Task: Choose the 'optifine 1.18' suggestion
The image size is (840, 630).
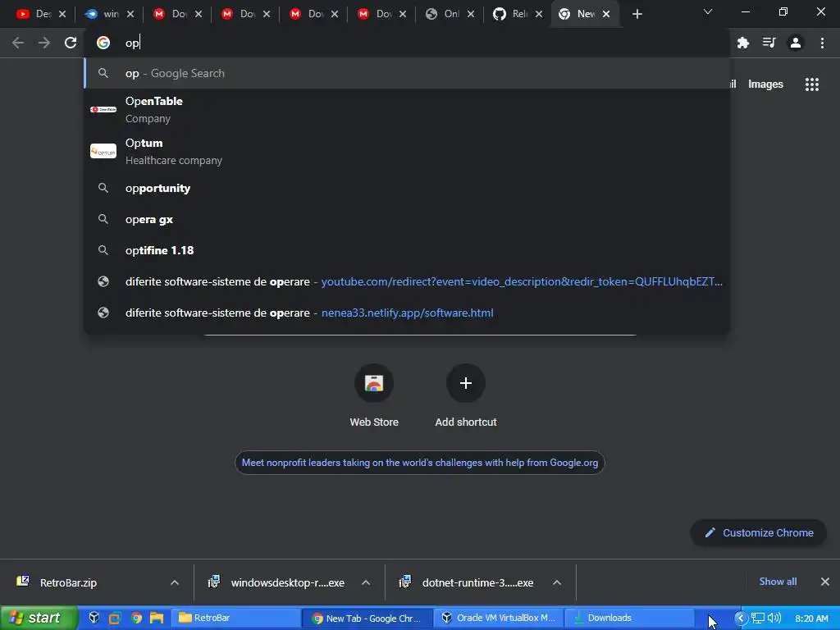Action: 407,250
